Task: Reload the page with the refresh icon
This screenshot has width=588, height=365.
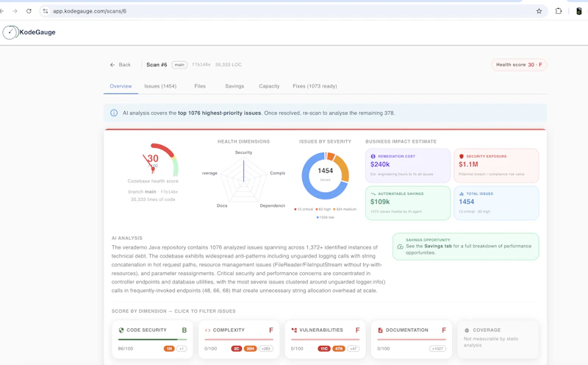Action: pos(29,11)
